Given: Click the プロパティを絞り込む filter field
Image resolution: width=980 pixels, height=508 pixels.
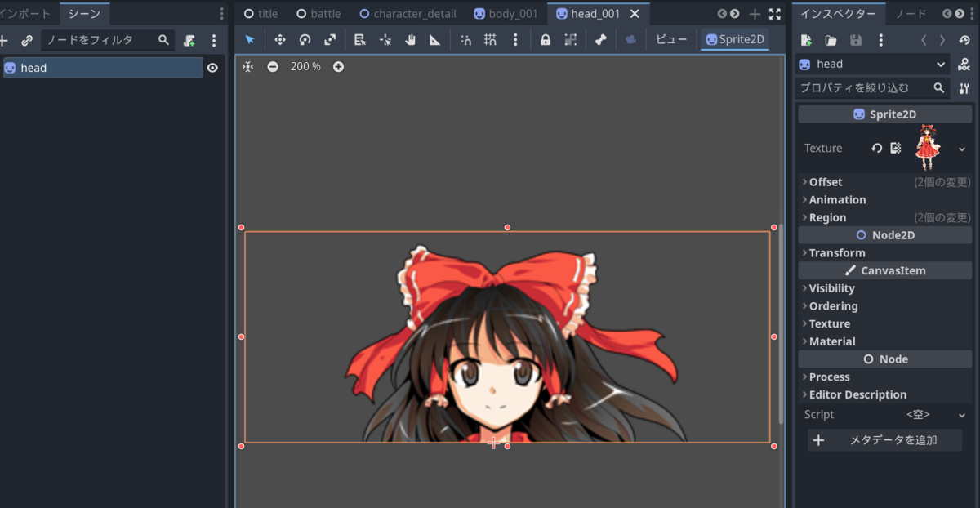Looking at the screenshot, I should (873, 87).
